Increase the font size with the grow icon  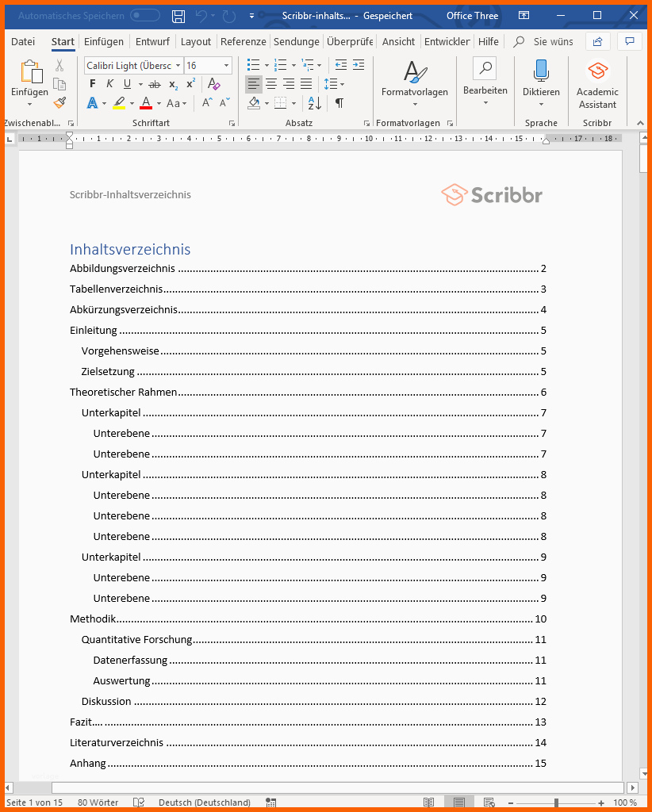coord(207,103)
